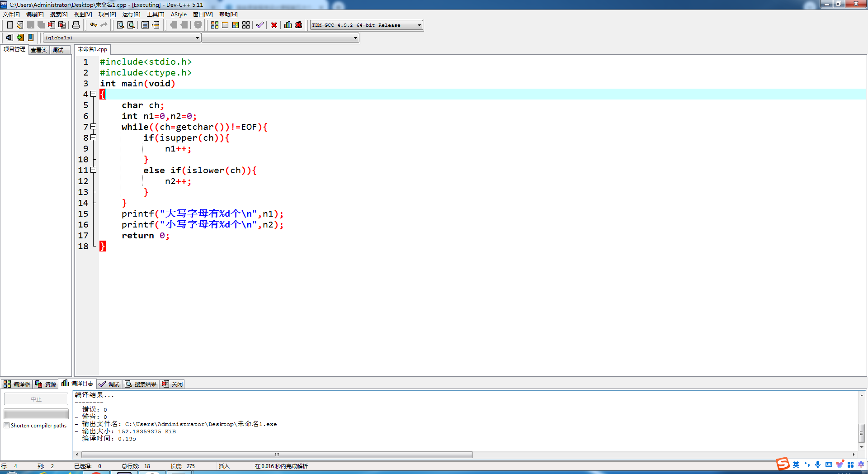Image resolution: width=868 pixels, height=474 pixels.
Task: Open the 搜索[S] menu
Action: coord(59,14)
